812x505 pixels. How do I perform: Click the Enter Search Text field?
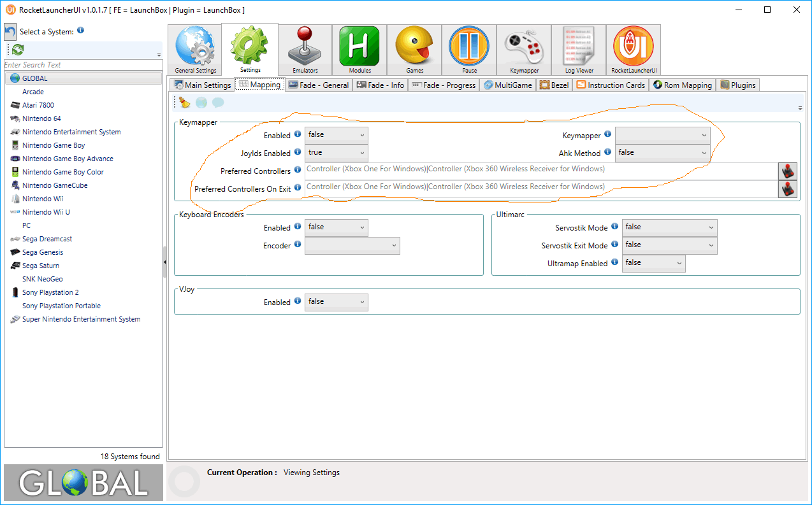pyautogui.click(x=83, y=65)
